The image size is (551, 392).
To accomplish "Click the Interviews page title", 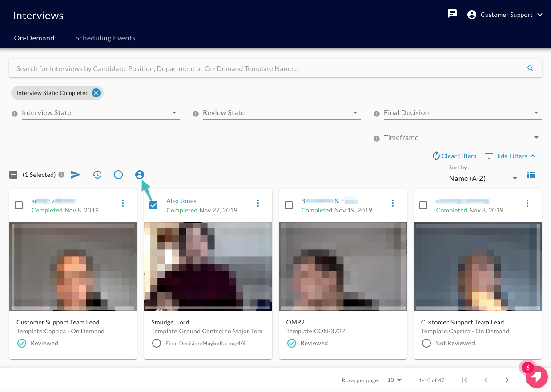I will coord(38,15).
